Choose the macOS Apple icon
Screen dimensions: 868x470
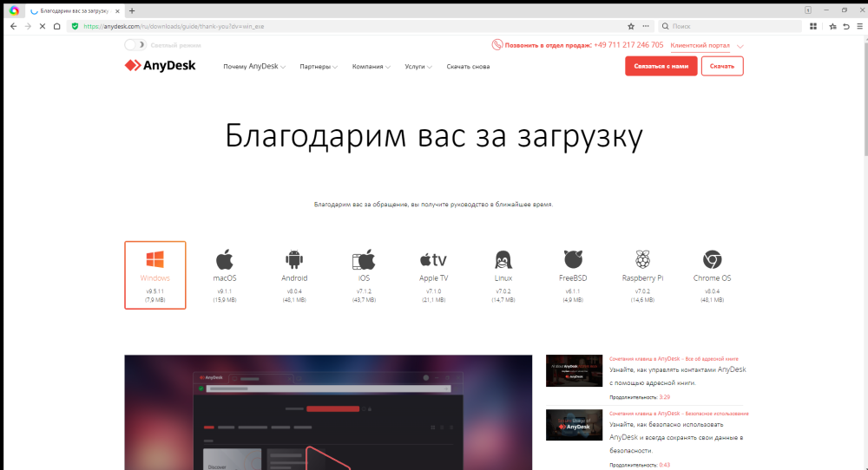click(224, 259)
